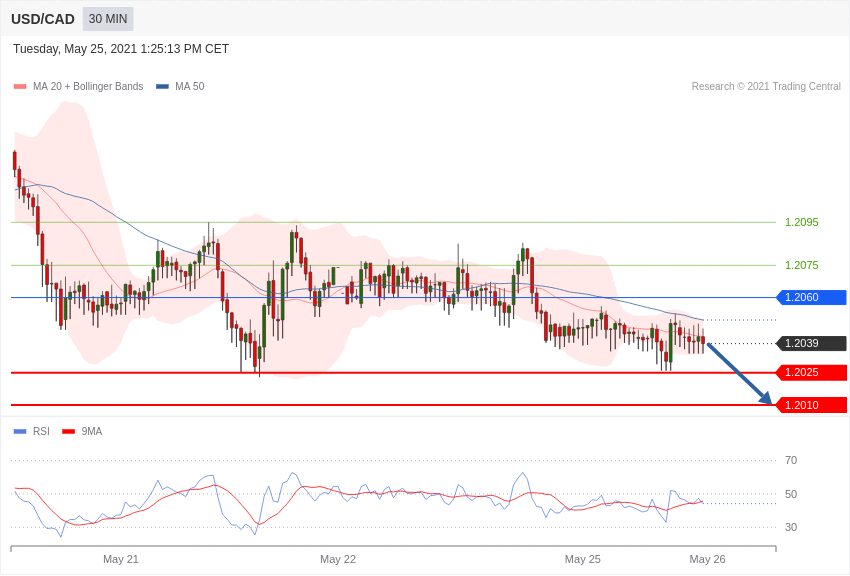Image resolution: width=850 pixels, height=576 pixels.
Task: Click the RSI legend label
Action: click(x=41, y=431)
